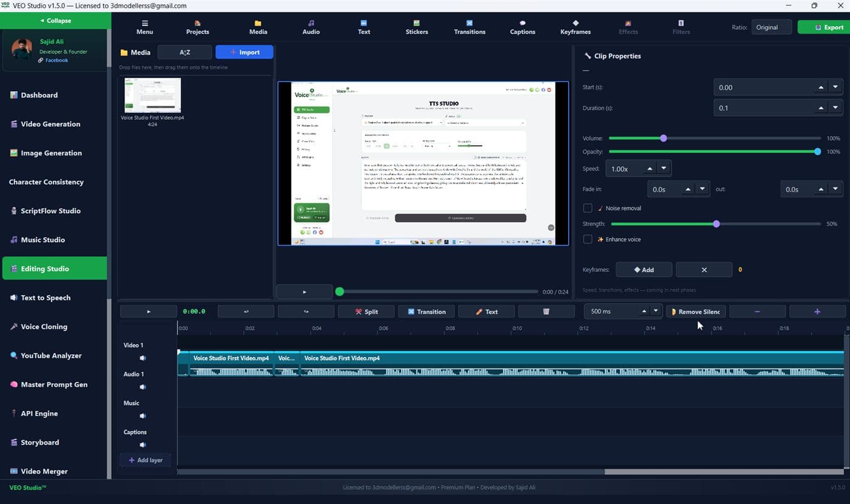
Task: Decrease the Start value
Action: [x=835, y=87]
